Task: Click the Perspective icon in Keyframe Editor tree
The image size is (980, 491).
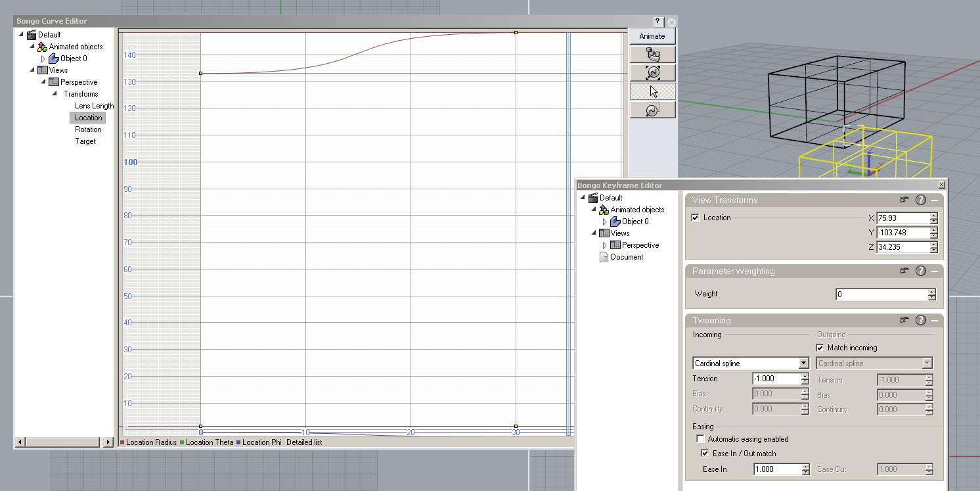Action: (615, 245)
